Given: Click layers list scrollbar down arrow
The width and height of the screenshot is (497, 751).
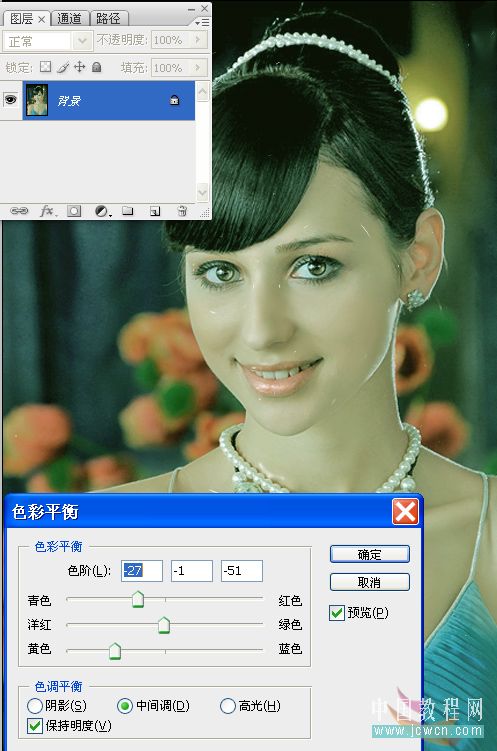Looking at the screenshot, I should click(x=203, y=193).
